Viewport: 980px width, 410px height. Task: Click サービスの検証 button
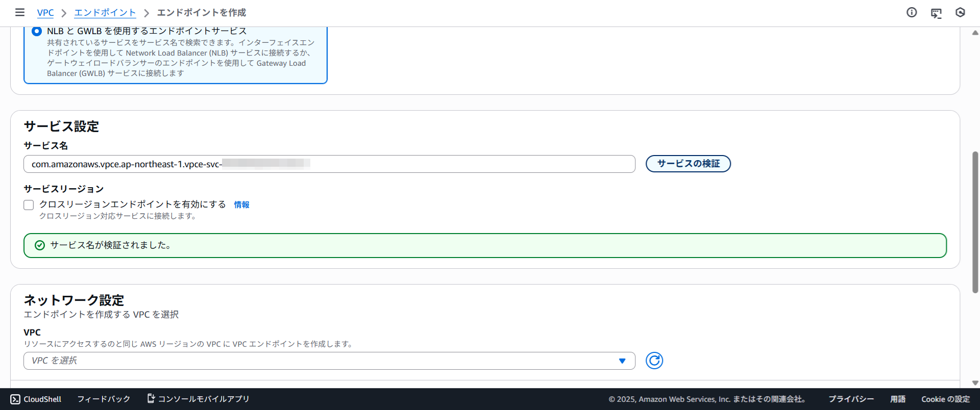click(688, 164)
